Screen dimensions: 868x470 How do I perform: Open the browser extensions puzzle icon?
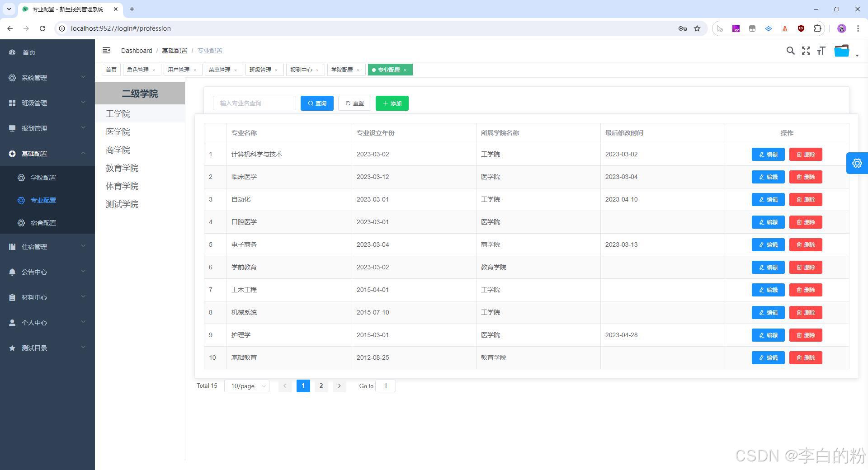click(x=817, y=28)
